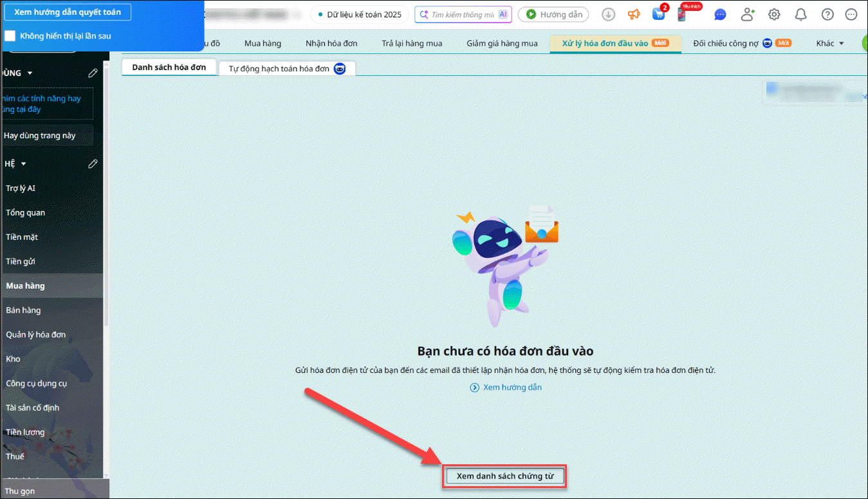Collapse the HỆ sidebar section arrow

(x=24, y=164)
